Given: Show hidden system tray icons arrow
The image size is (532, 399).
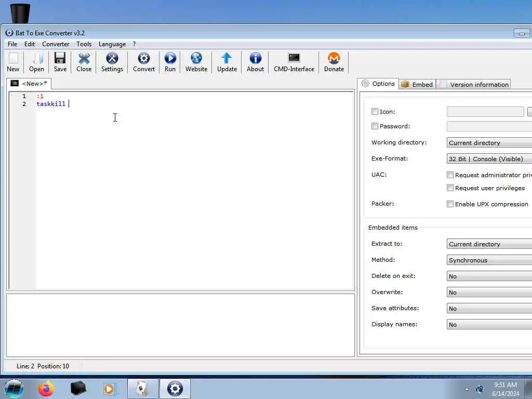Looking at the screenshot, I should (x=467, y=390).
